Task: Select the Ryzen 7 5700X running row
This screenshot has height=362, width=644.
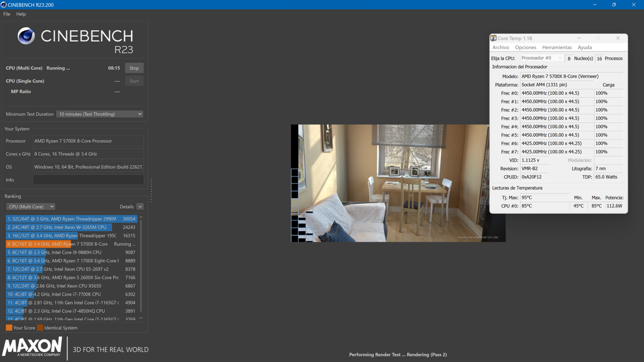Action: 71,244
